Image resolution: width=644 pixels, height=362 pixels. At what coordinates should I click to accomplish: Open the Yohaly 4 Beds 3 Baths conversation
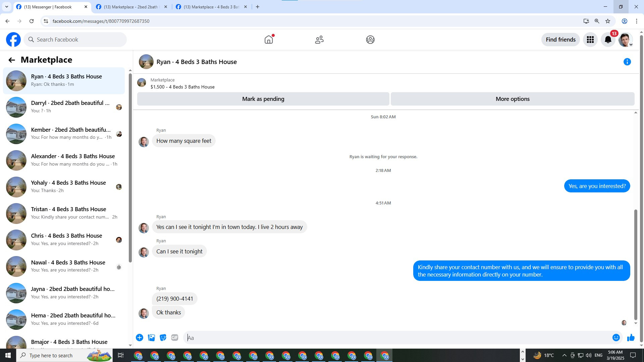click(x=64, y=187)
